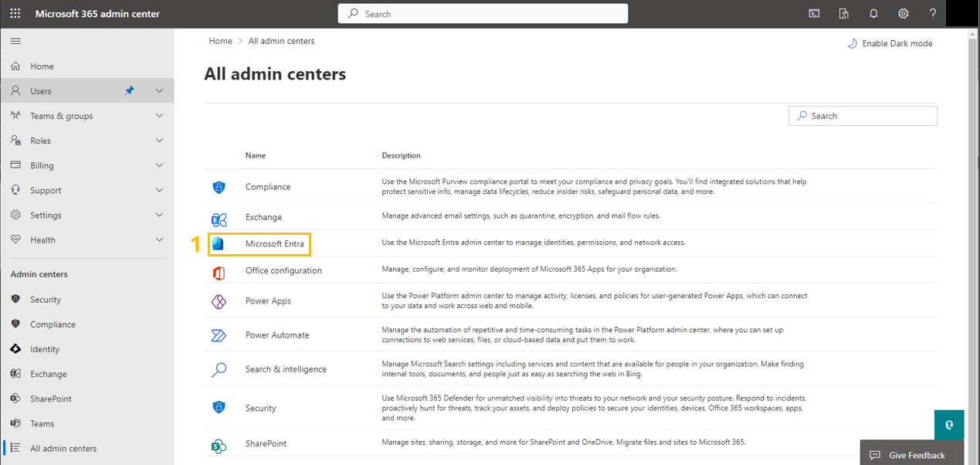
Task: Expand the Settings chevron in sidebar
Action: 159,215
